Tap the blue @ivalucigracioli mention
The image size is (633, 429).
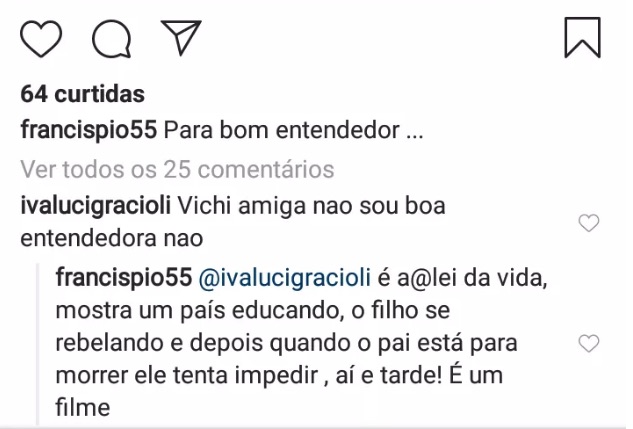[x=284, y=278]
